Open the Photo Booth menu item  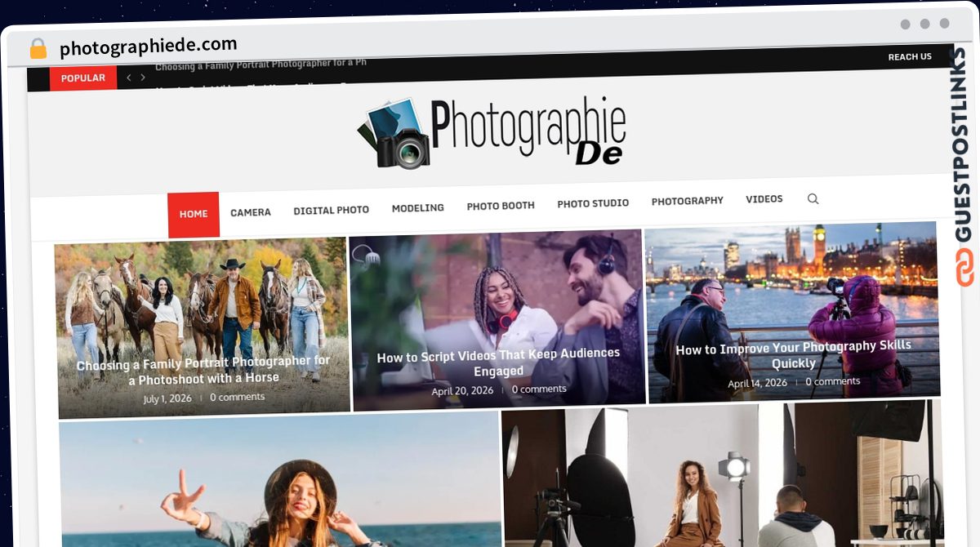(x=501, y=206)
